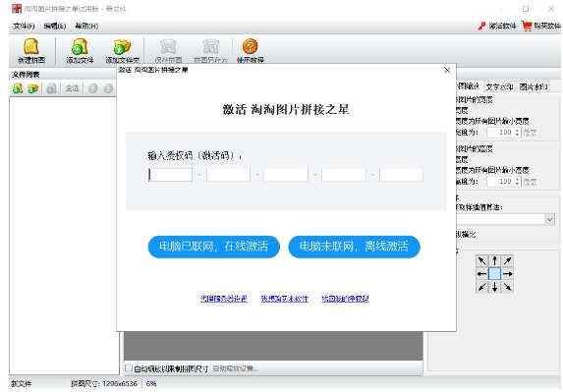The height and width of the screenshot is (392, 563).
Task: Focus the first activation code box
Action: point(170,175)
